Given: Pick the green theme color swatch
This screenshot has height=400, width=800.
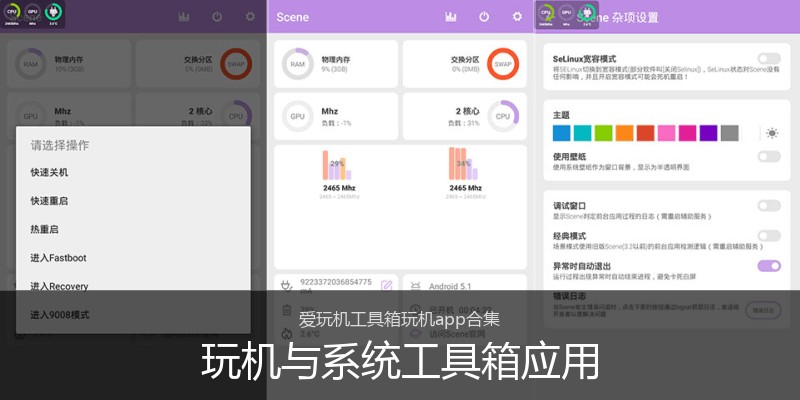Looking at the screenshot, I should pyautogui.click(x=604, y=133).
